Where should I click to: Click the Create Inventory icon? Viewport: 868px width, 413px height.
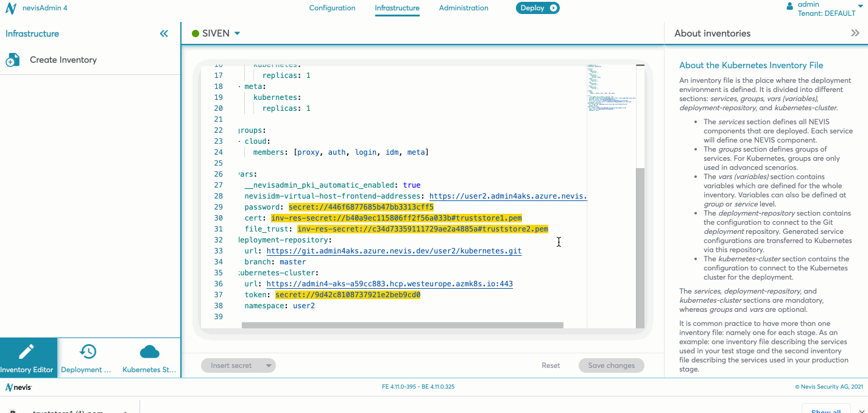(x=13, y=60)
